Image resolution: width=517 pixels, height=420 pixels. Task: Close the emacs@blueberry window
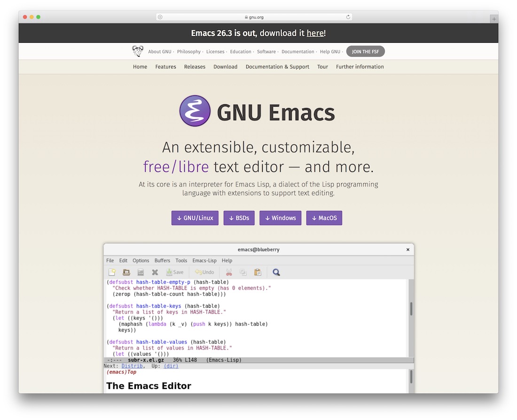(408, 249)
